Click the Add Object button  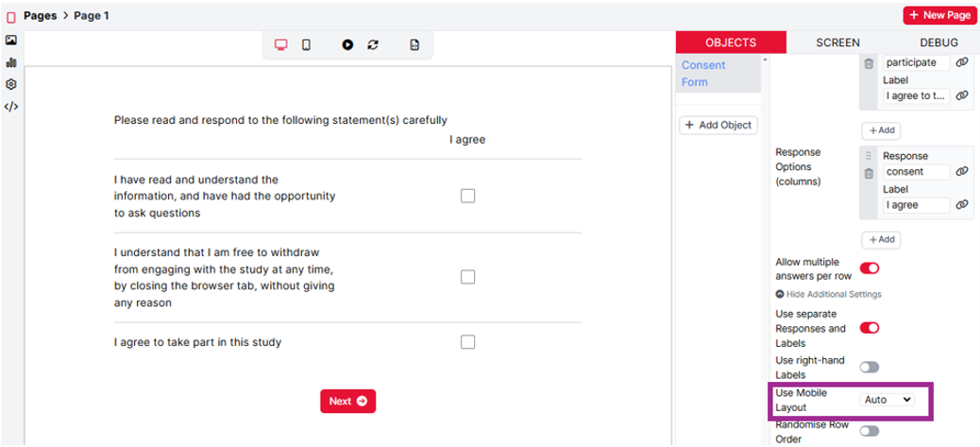tap(718, 125)
